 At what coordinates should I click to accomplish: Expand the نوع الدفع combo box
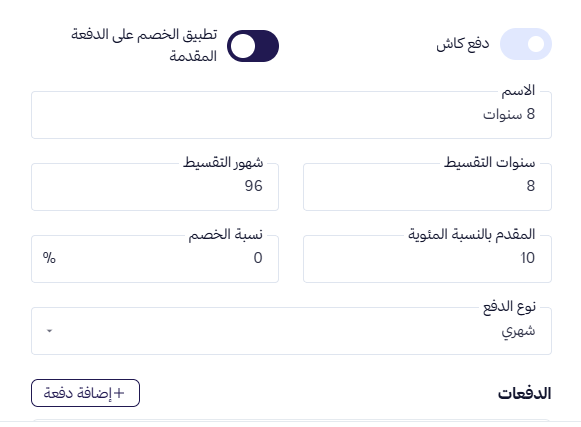click(x=291, y=331)
